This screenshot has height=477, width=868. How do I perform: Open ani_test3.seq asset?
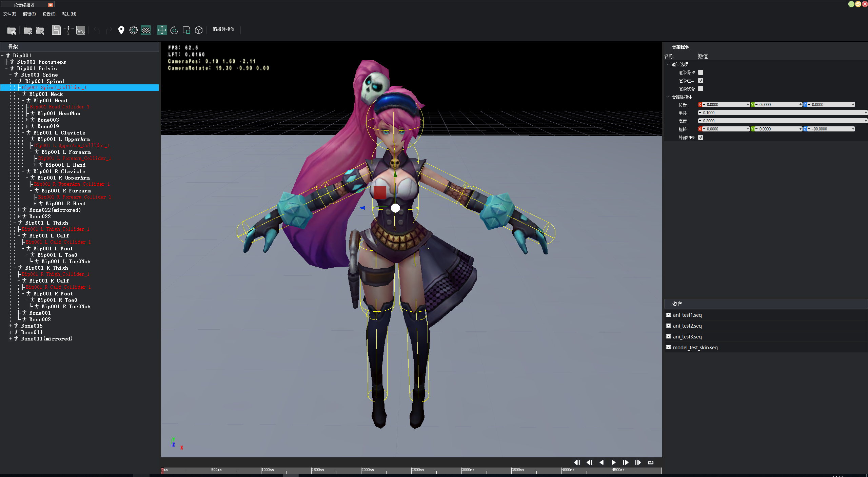(687, 337)
